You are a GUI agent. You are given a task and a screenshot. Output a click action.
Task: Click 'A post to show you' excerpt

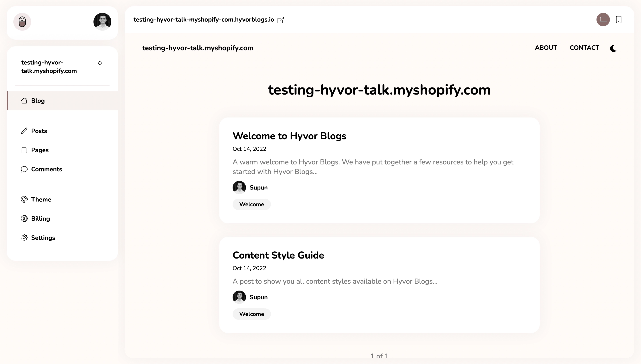pyautogui.click(x=335, y=281)
